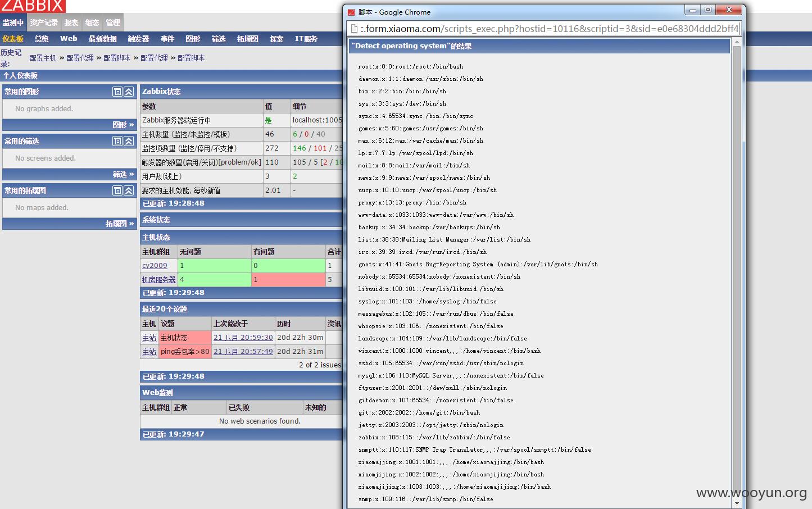Open 主站 link in ping丢包率>80 row
This screenshot has height=509, width=812.
point(149,352)
